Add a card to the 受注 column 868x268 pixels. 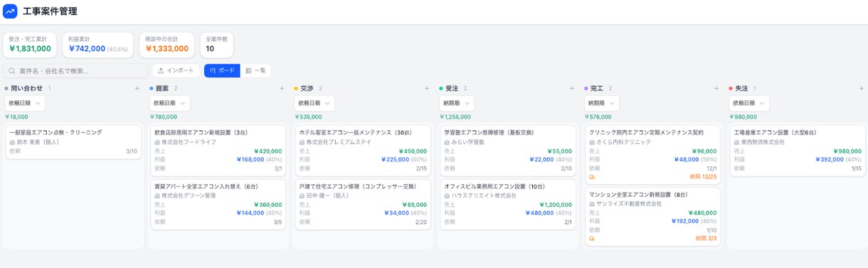pyautogui.click(x=572, y=88)
